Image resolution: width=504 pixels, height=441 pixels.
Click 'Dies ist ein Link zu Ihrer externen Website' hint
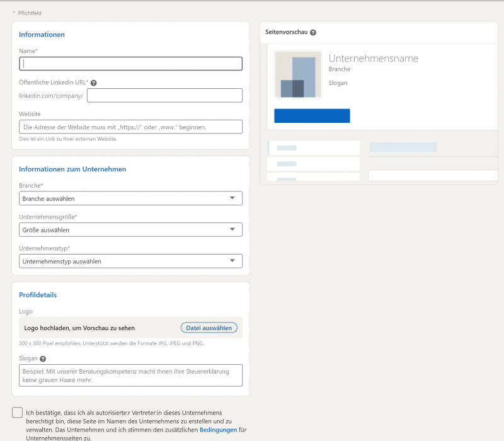(x=68, y=139)
